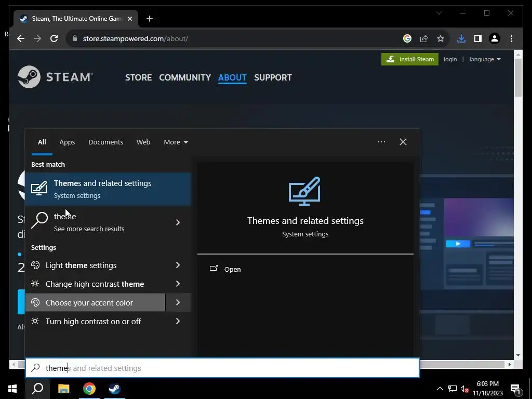Open the taskbar clock and date

point(487,389)
